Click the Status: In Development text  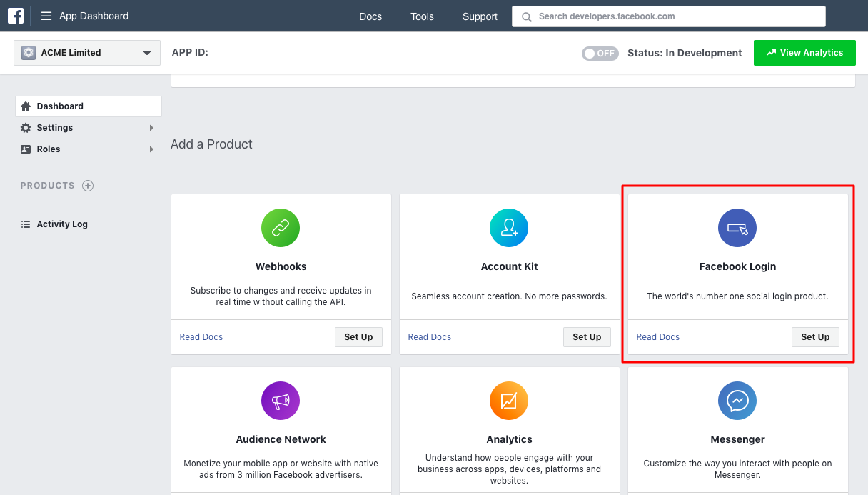(x=685, y=54)
